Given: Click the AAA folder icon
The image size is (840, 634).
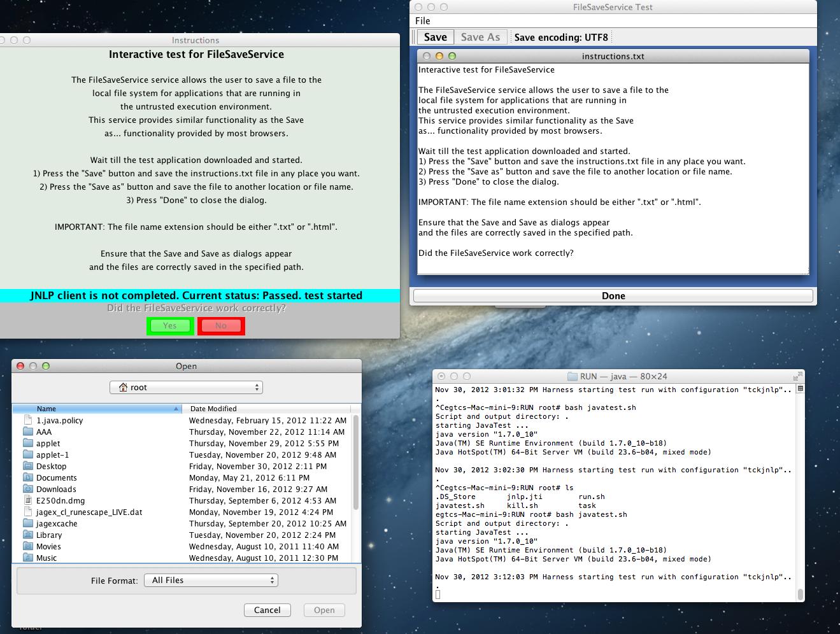Looking at the screenshot, I should click(27, 432).
